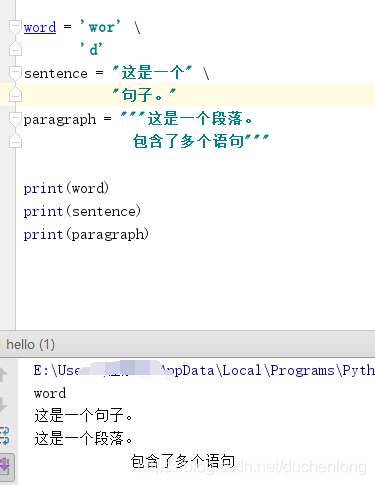
Task: Click the console output 包含了多个语句
Action: (x=183, y=461)
